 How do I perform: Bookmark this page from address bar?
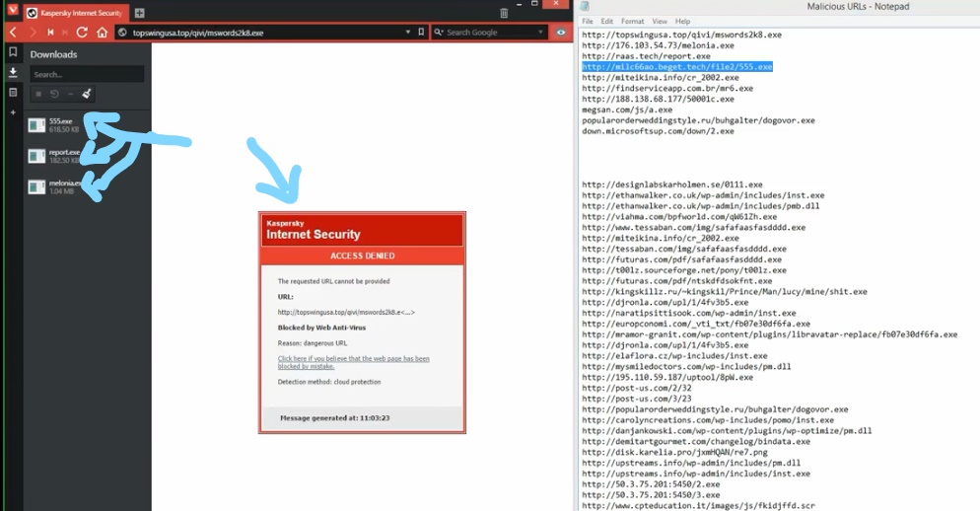(x=421, y=32)
